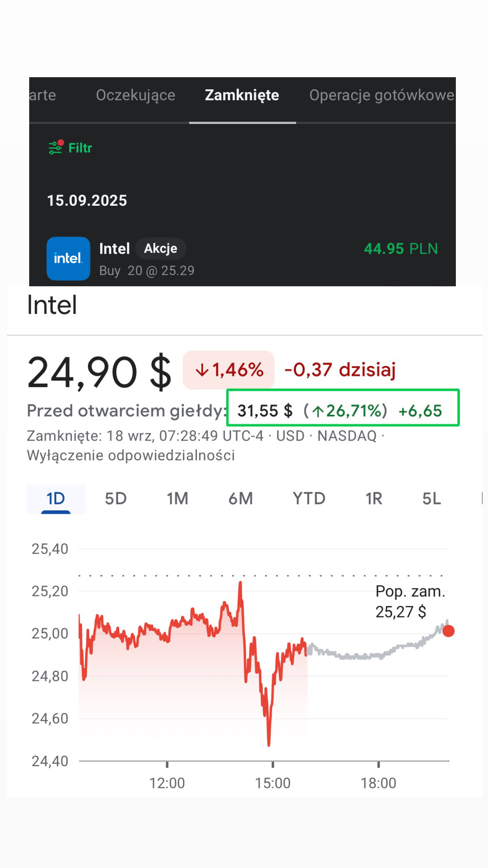The width and height of the screenshot is (488, 868).
Task: Click the 1,46% decline badge
Action: coord(229,370)
